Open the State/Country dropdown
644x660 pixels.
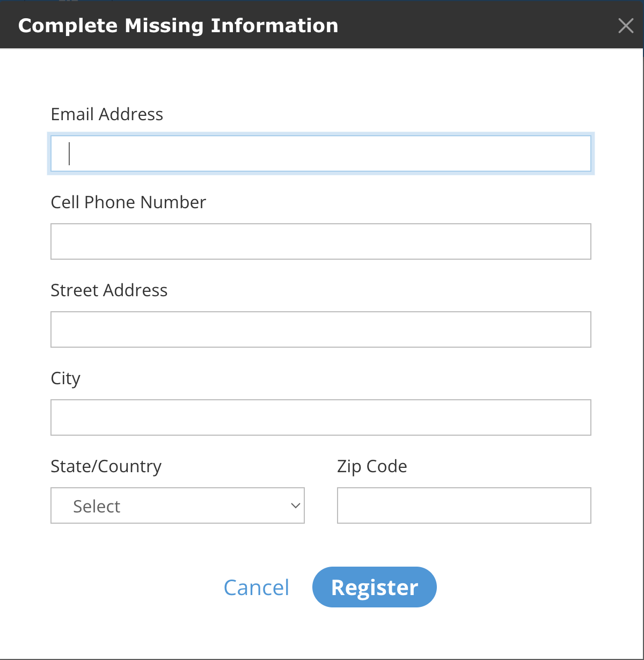click(x=177, y=505)
